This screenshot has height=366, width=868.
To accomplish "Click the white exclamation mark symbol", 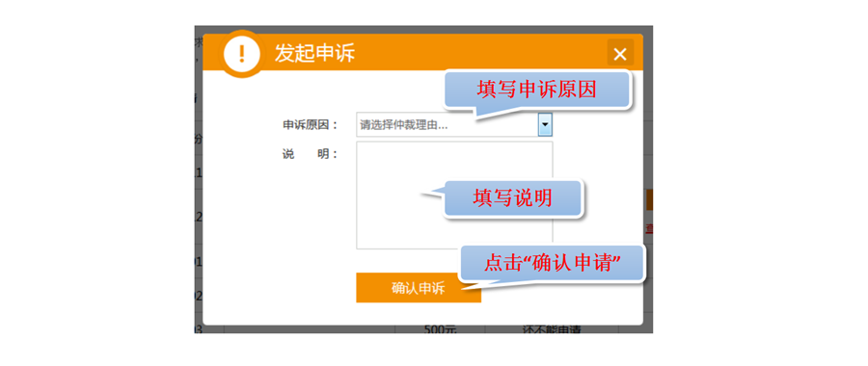I will pos(241,54).
